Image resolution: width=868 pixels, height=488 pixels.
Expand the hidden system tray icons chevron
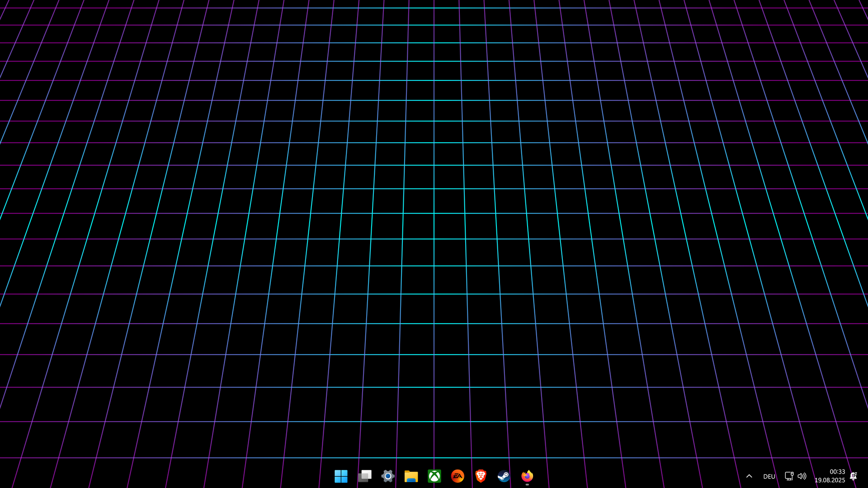click(749, 476)
